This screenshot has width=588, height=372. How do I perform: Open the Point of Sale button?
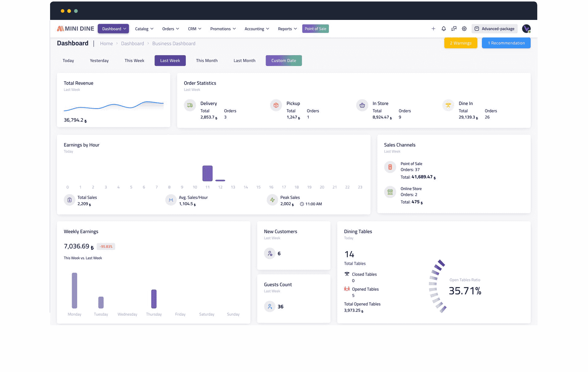coord(315,29)
